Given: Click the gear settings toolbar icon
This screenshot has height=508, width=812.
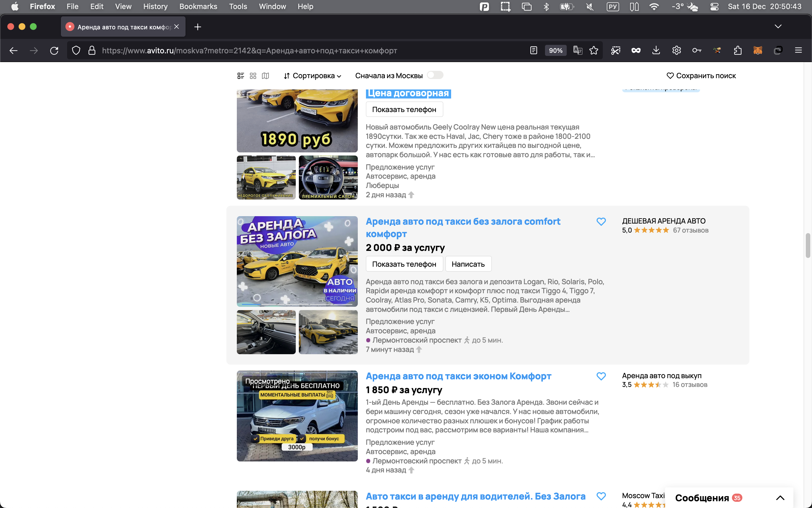Looking at the screenshot, I should (676, 51).
